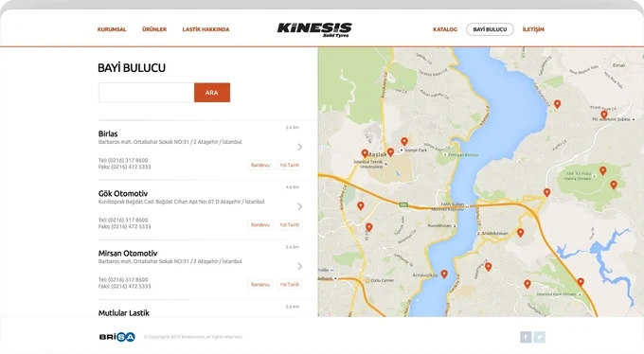The width and height of the screenshot is (644, 354).
Task: Click the dealer search input field
Action: 146,93
